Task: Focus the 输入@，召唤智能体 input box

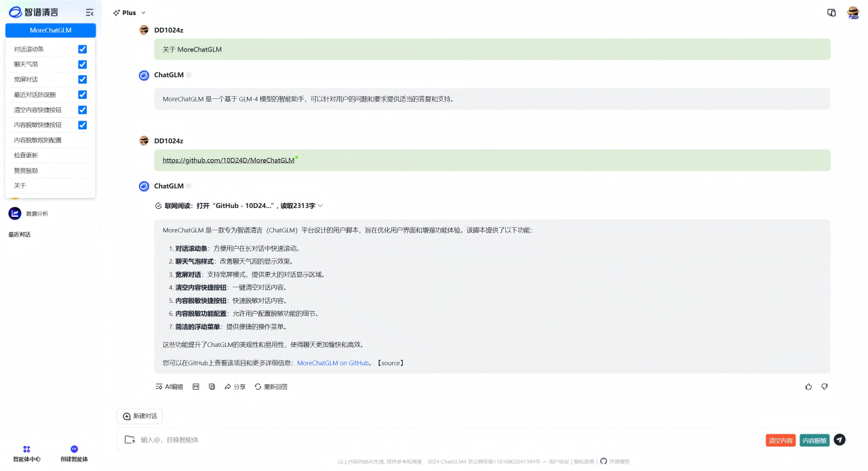Action: pyautogui.click(x=448, y=440)
